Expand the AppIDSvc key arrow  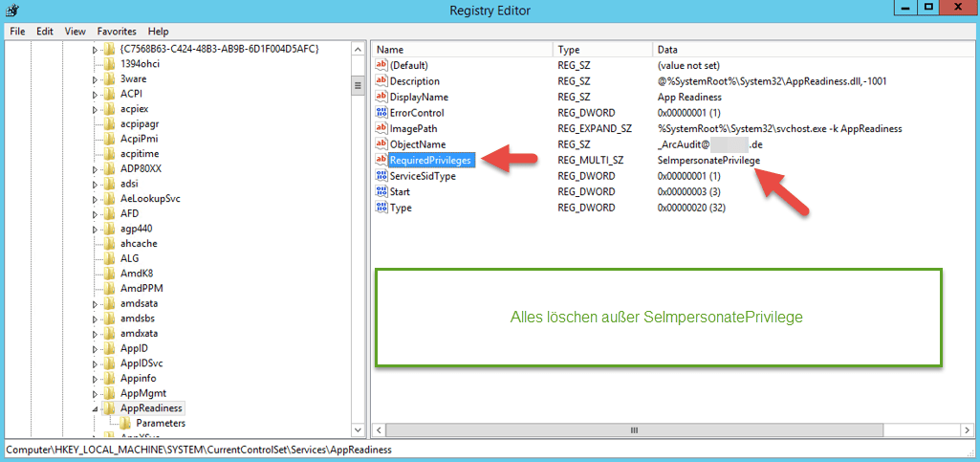click(96, 363)
